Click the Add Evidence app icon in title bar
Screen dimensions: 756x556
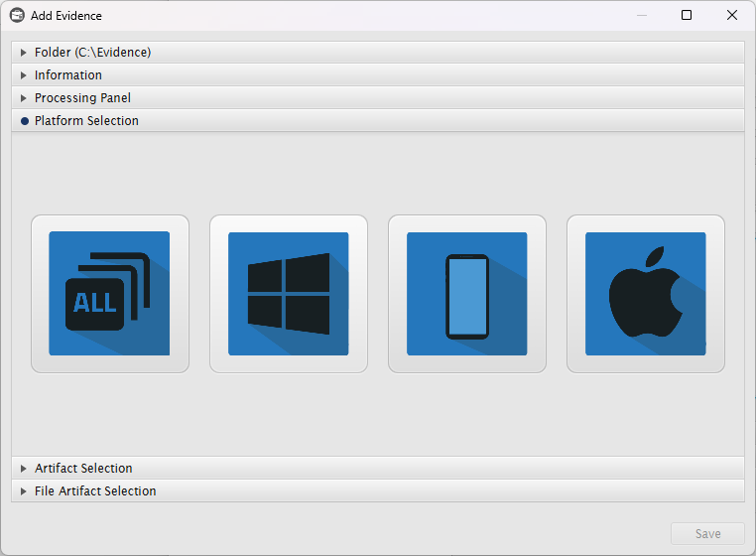pos(17,16)
